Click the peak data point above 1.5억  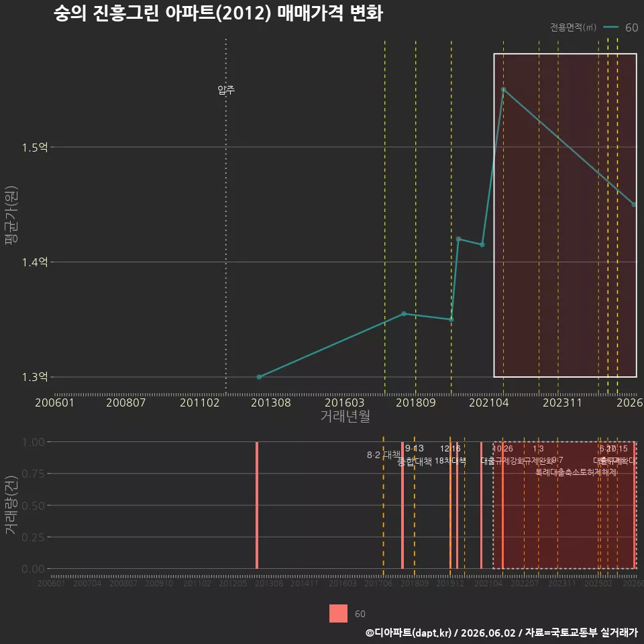click(504, 89)
